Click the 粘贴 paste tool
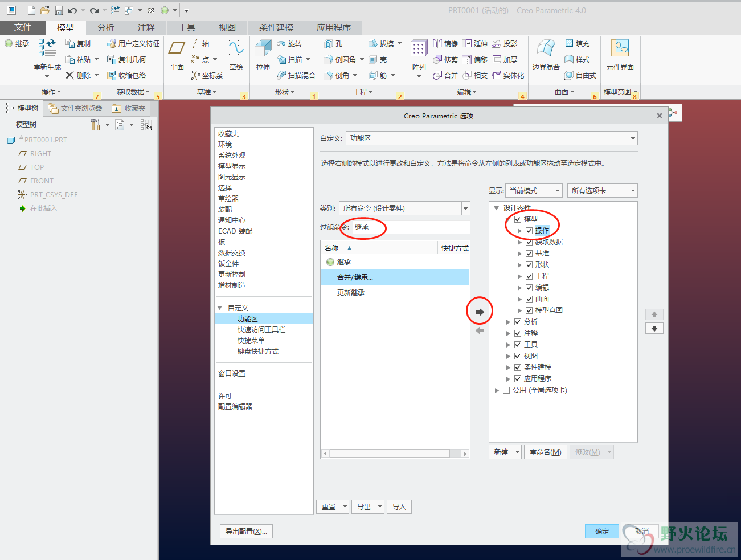 pos(78,59)
